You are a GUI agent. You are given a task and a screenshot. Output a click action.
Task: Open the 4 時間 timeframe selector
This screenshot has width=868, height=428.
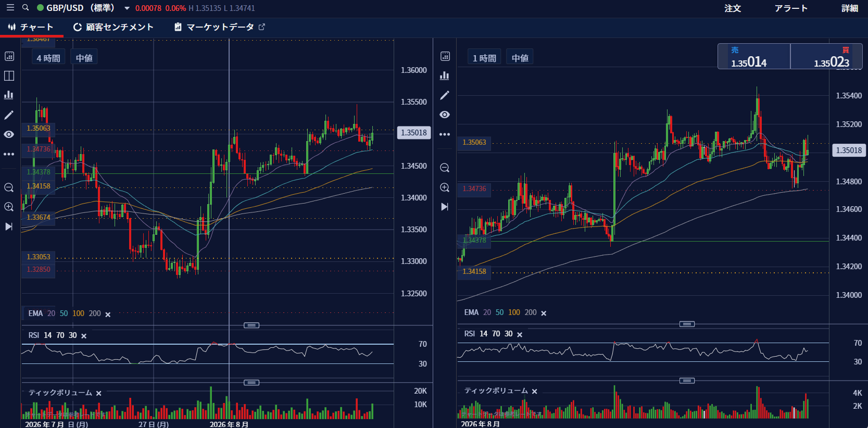48,58
